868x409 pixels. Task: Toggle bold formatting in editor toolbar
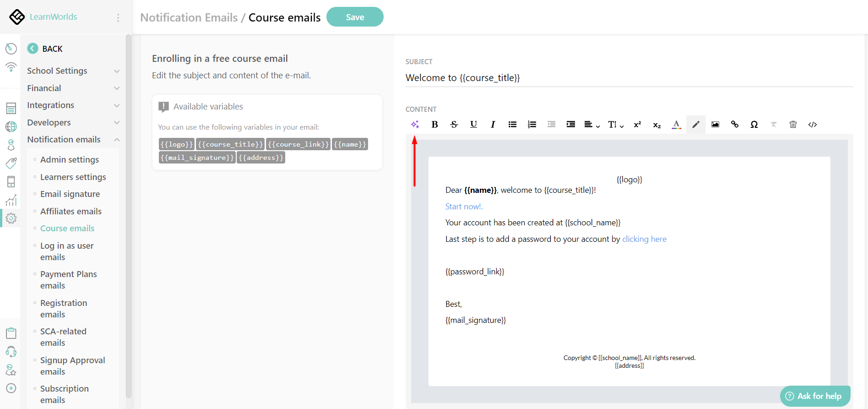pyautogui.click(x=434, y=125)
